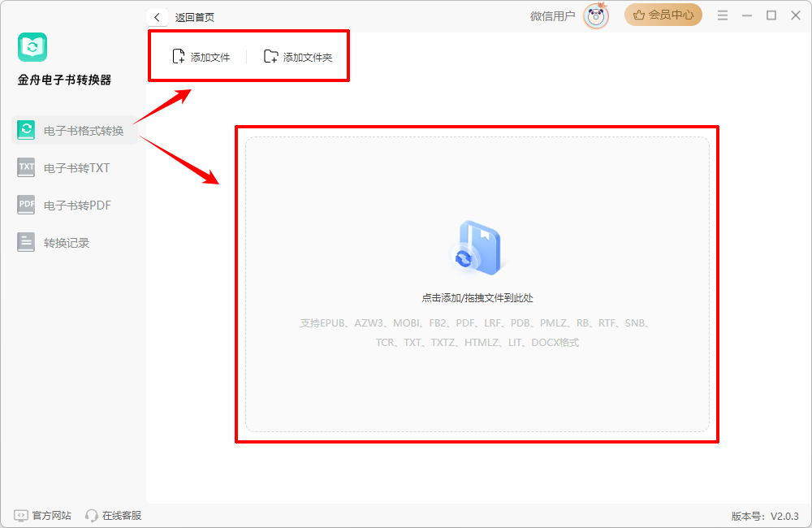Click the 电子书格式转换 sidebar icon
Viewport: 812px width, 528px height.
point(26,129)
